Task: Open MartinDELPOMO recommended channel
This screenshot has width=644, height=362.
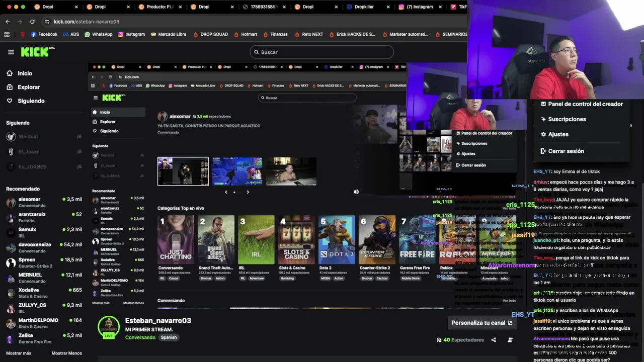Action: [x=44, y=323]
